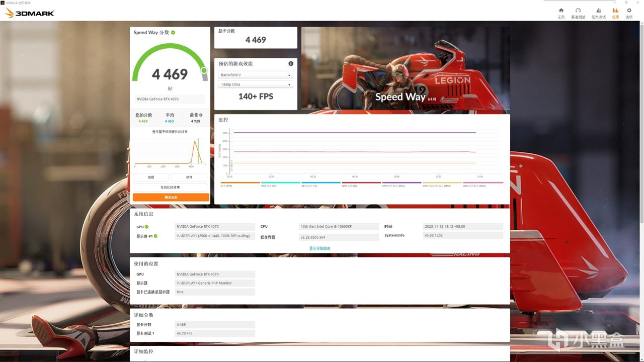Open the 基准测试 benchmarks tab
Viewport: 644px width, 362px height.
click(x=578, y=13)
